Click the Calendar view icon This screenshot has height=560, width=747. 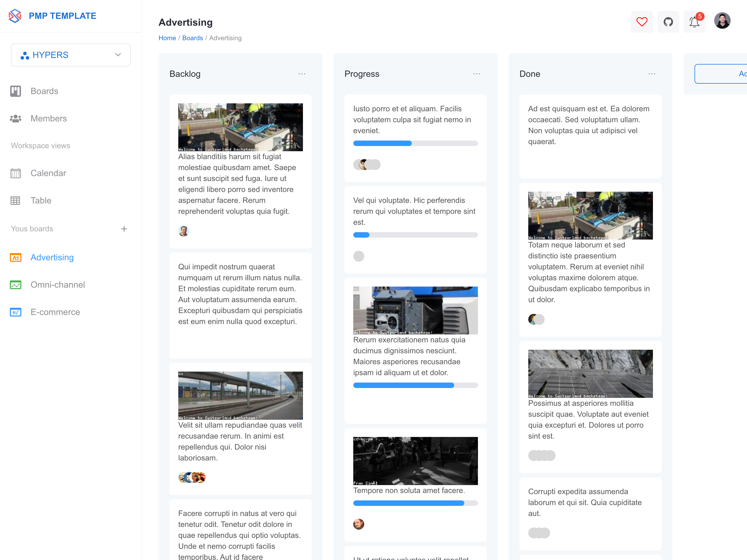pos(16,173)
